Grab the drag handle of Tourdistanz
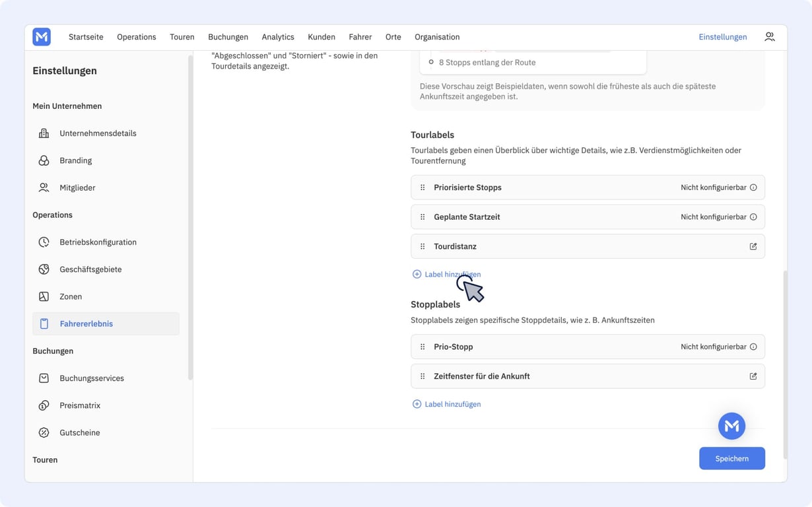The height and width of the screenshot is (507, 812). coord(423,246)
